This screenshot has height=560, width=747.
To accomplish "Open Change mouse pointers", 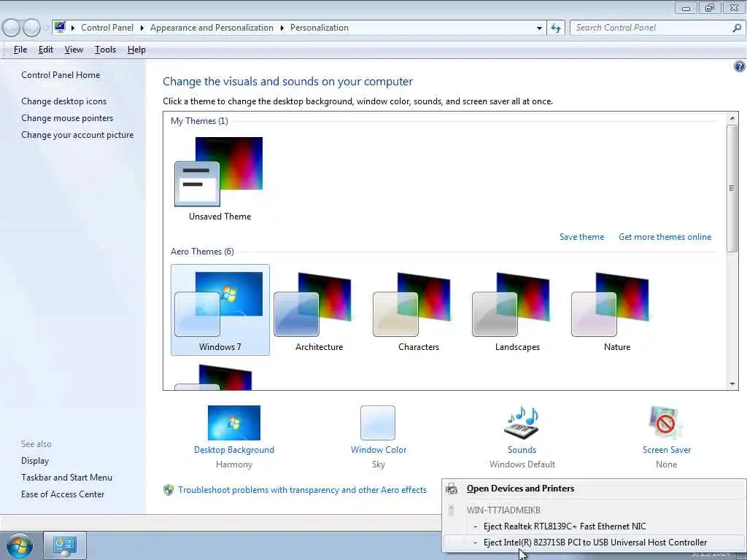I will pos(67,117).
